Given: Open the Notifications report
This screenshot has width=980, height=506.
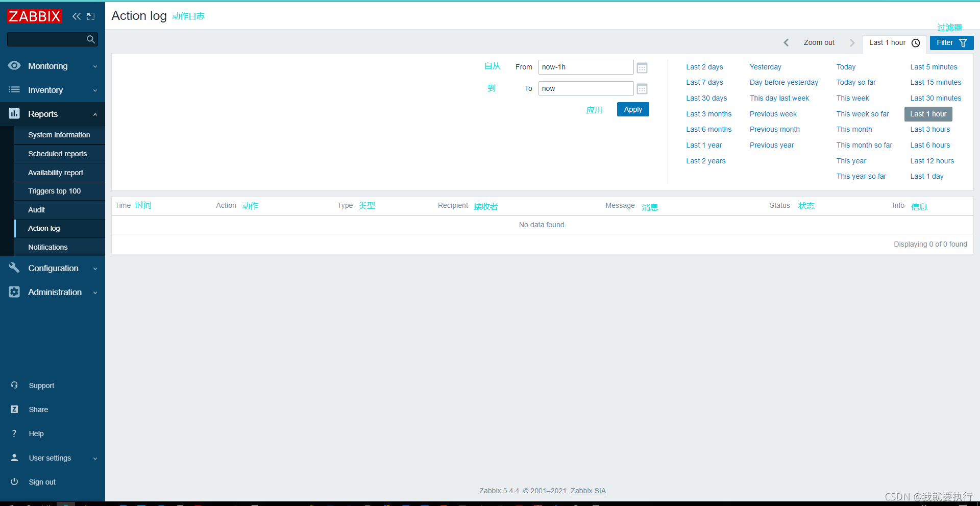Looking at the screenshot, I should point(59,247).
